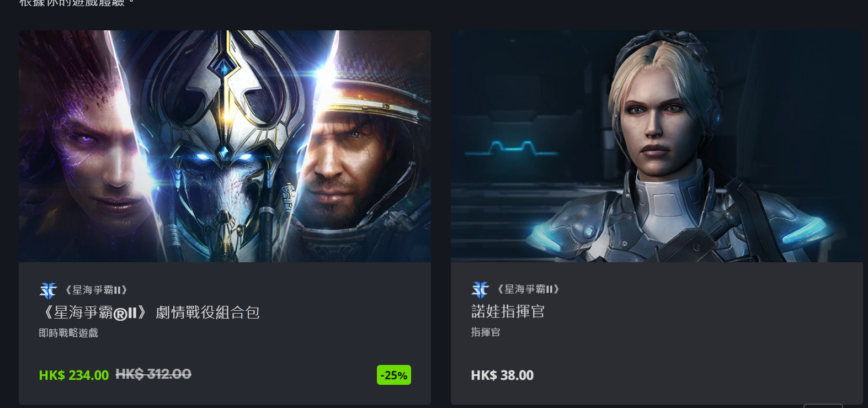Click the 即時戰略遊戲 genre label

pyautogui.click(x=68, y=333)
